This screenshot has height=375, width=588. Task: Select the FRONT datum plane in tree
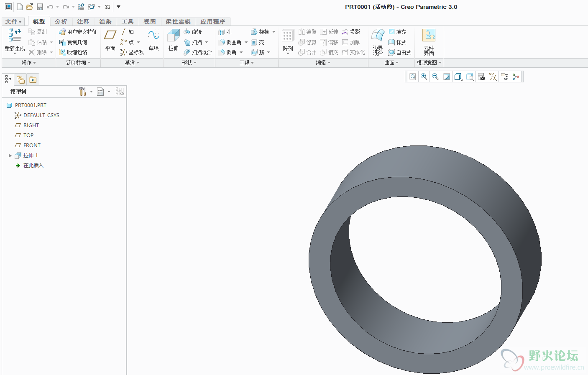pos(32,145)
